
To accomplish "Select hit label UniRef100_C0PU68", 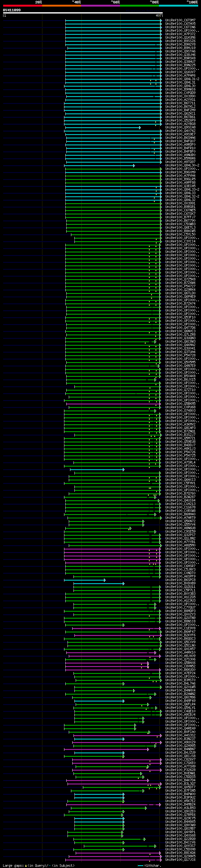I will point(180,407).
